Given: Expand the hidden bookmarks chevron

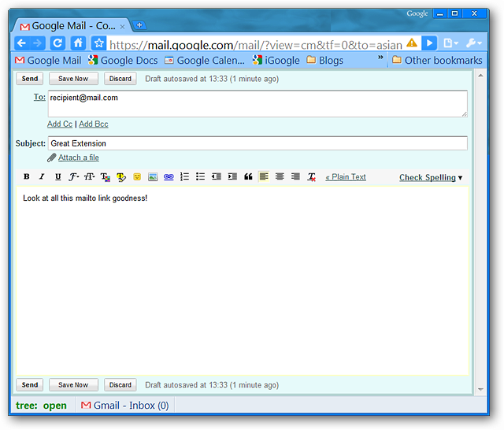Looking at the screenshot, I should tap(381, 59).
